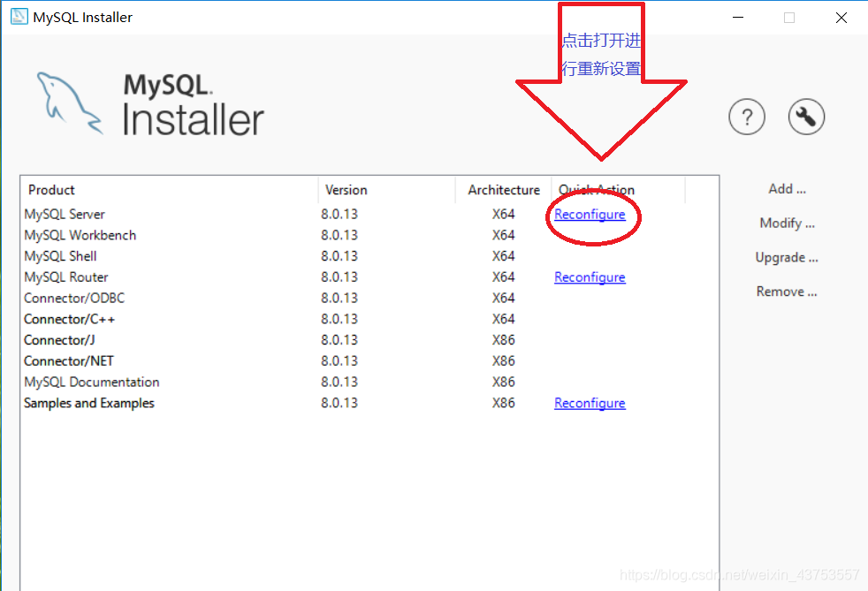
Task: Select the MySQL Router row
Action: (369, 277)
